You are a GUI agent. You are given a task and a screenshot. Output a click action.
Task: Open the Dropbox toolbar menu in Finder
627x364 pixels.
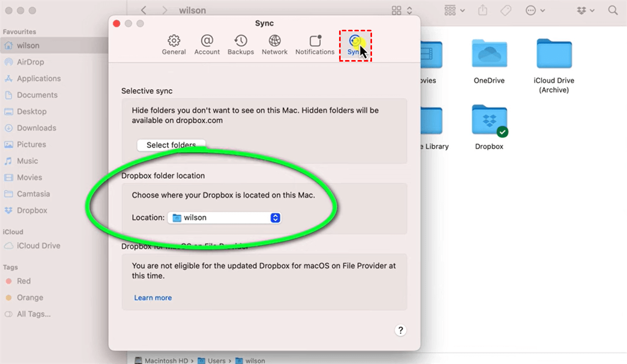[x=585, y=10]
